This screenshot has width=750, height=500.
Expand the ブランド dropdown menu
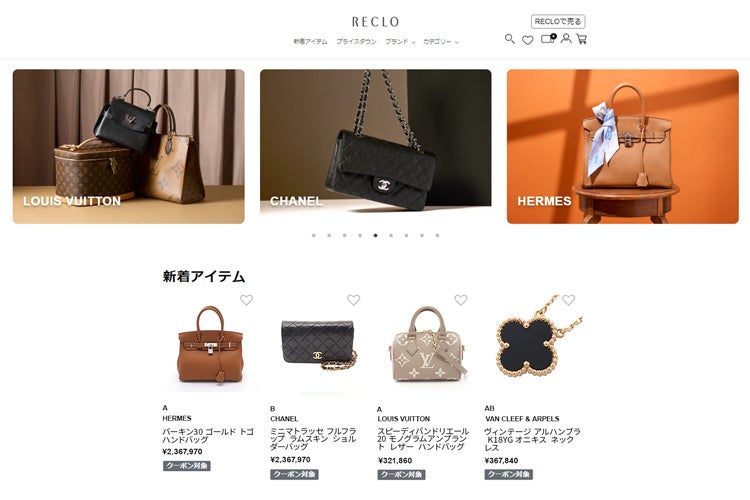click(400, 42)
